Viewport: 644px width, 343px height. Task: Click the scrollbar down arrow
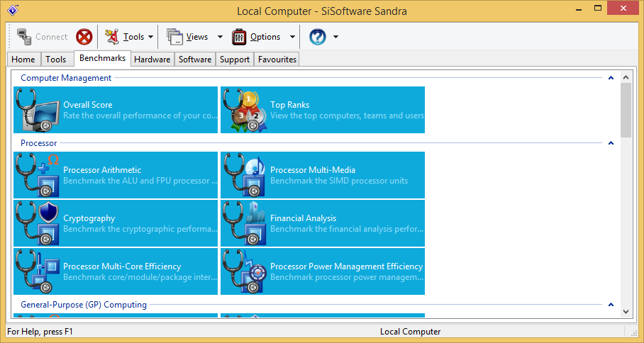point(626,312)
